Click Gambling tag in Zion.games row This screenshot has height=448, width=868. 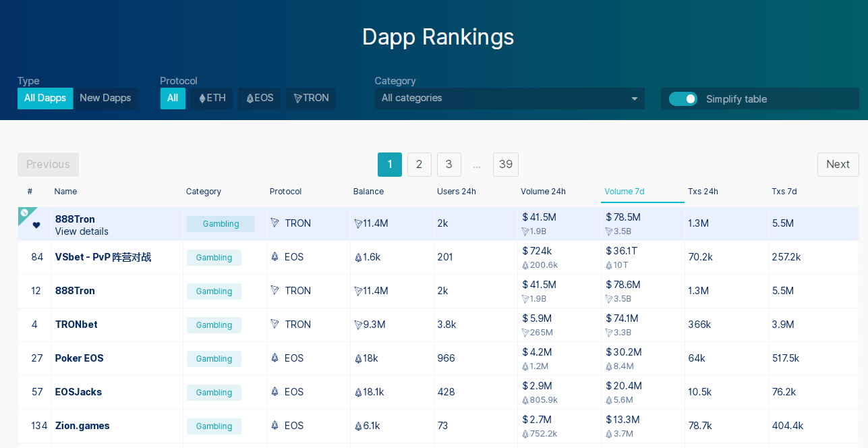click(214, 426)
